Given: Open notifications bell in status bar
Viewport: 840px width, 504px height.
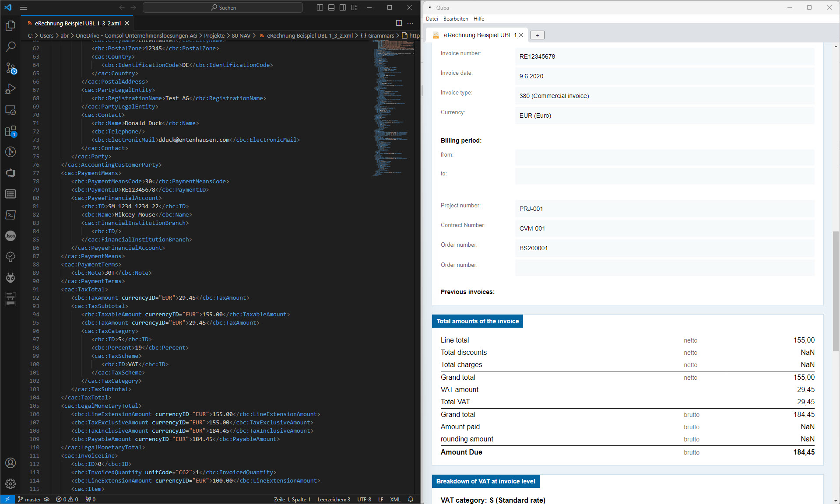Looking at the screenshot, I should tap(411, 499).
